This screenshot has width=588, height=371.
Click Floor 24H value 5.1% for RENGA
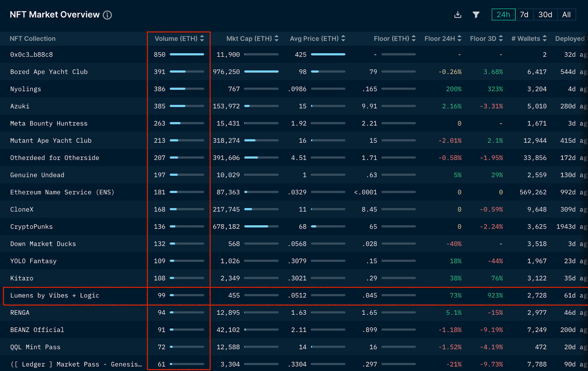(454, 313)
